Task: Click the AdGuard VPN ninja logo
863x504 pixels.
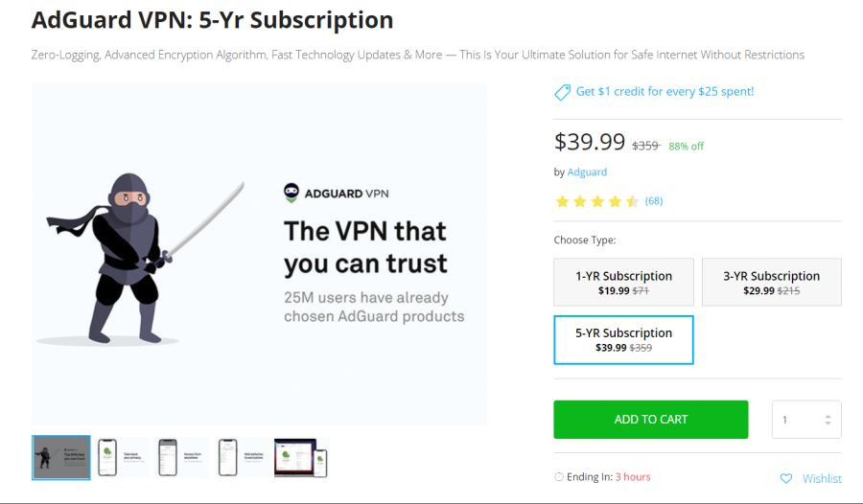Action: 292,193
